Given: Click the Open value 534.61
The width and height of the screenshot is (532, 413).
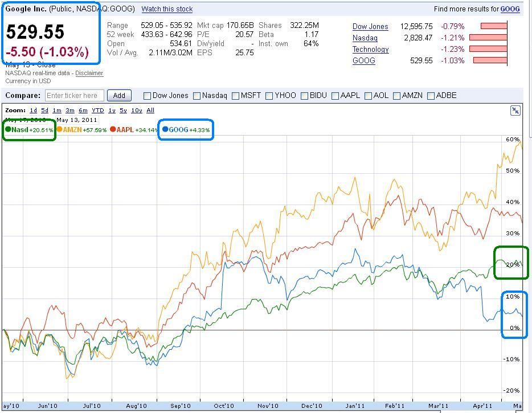Looking at the screenshot, I should pos(181,44).
